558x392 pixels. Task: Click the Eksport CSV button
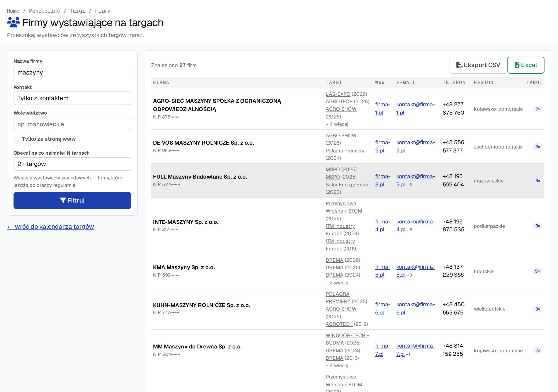pyautogui.click(x=478, y=65)
